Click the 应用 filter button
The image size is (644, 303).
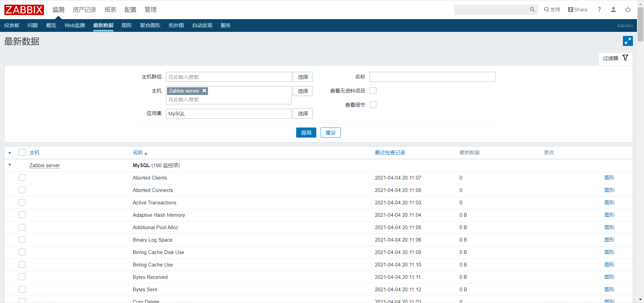[x=306, y=133]
